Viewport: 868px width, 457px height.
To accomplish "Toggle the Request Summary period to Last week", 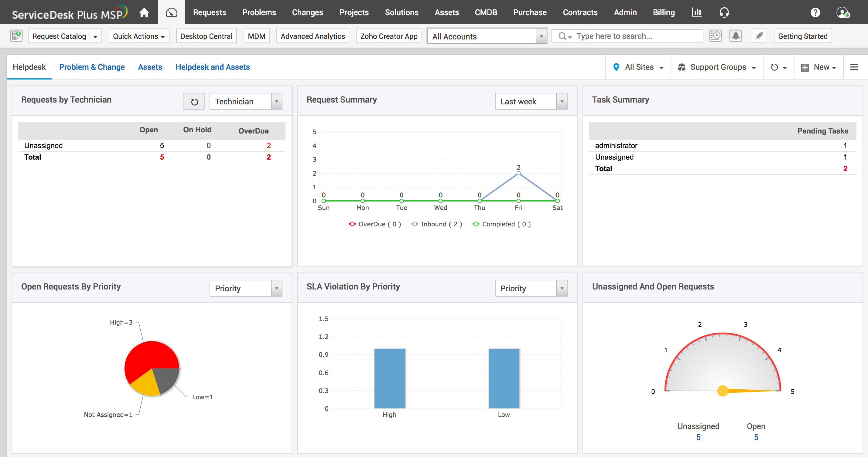I will click(x=529, y=101).
